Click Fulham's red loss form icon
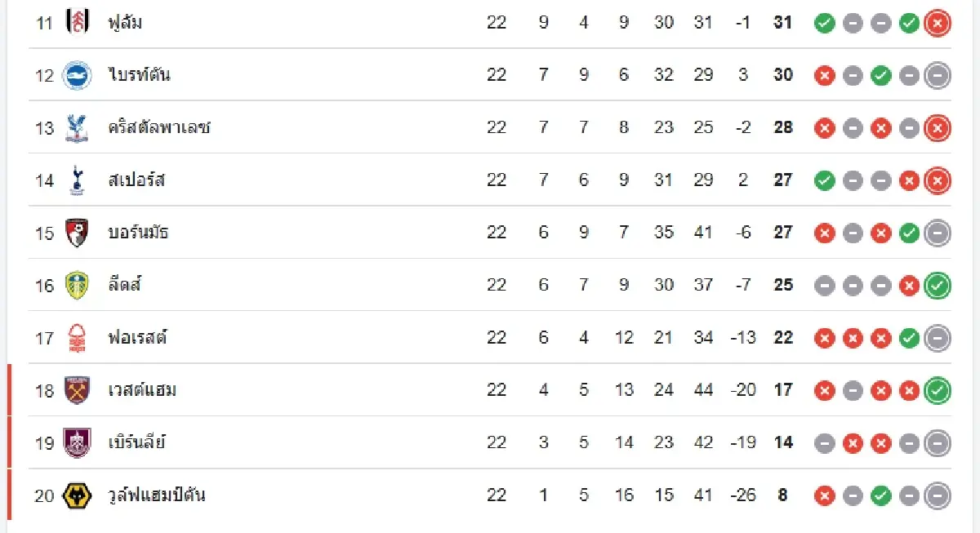Image resolution: width=980 pixels, height=533 pixels. 937,24
